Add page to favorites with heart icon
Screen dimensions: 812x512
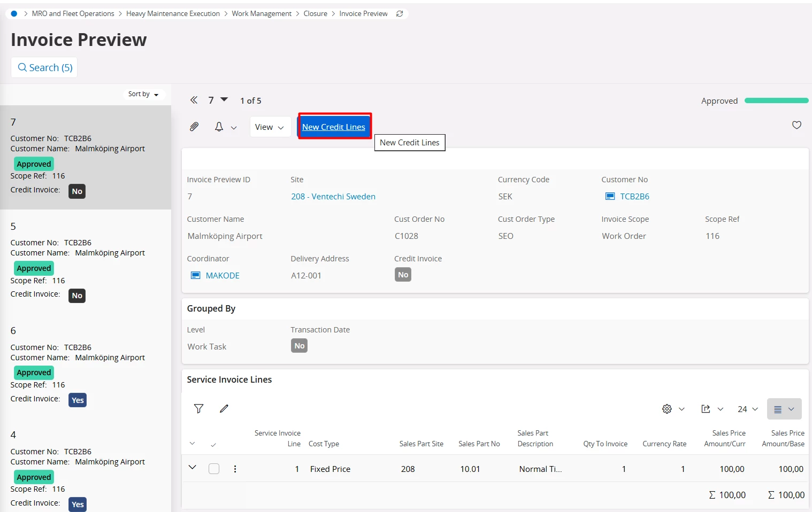[x=796, y=125]
